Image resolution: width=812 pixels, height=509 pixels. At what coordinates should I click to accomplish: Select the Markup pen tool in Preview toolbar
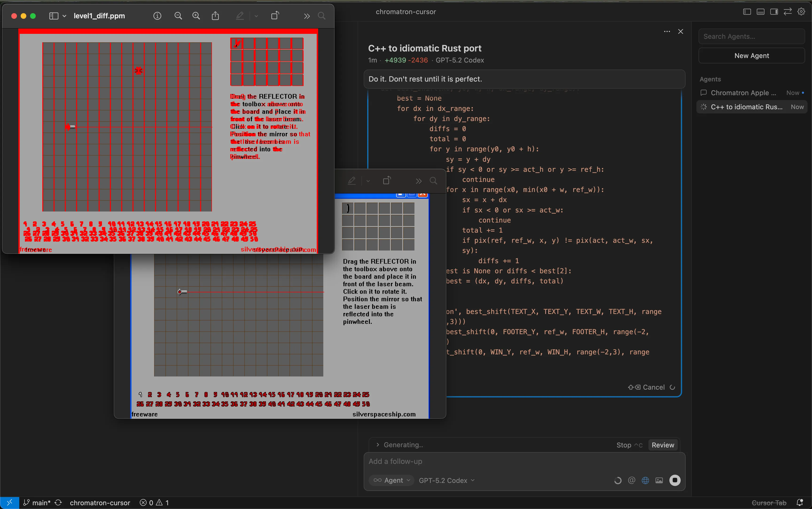coord(240,16)
